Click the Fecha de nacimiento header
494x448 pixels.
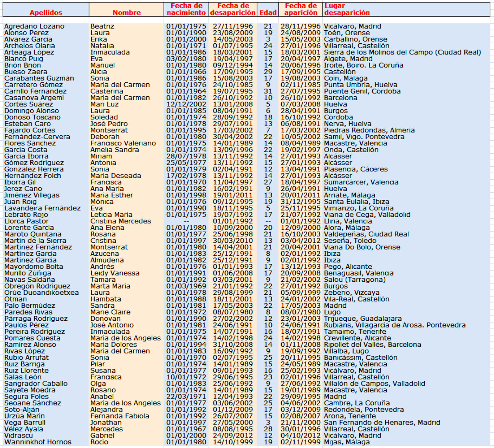186,9
